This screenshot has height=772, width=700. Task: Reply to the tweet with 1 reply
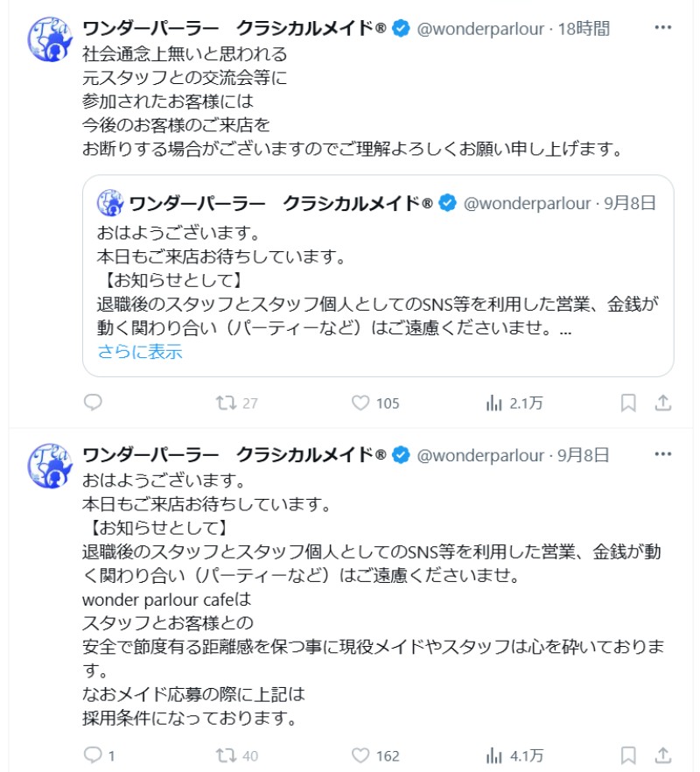click(x=93, y=754)
